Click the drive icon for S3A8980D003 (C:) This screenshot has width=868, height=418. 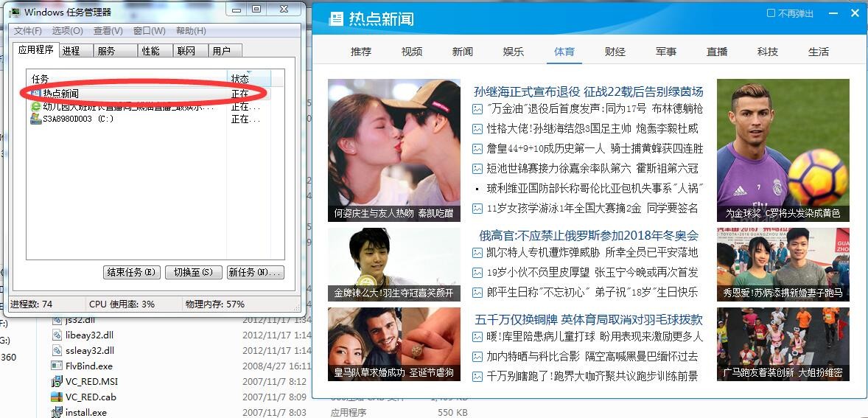click(x=35, y=119)
